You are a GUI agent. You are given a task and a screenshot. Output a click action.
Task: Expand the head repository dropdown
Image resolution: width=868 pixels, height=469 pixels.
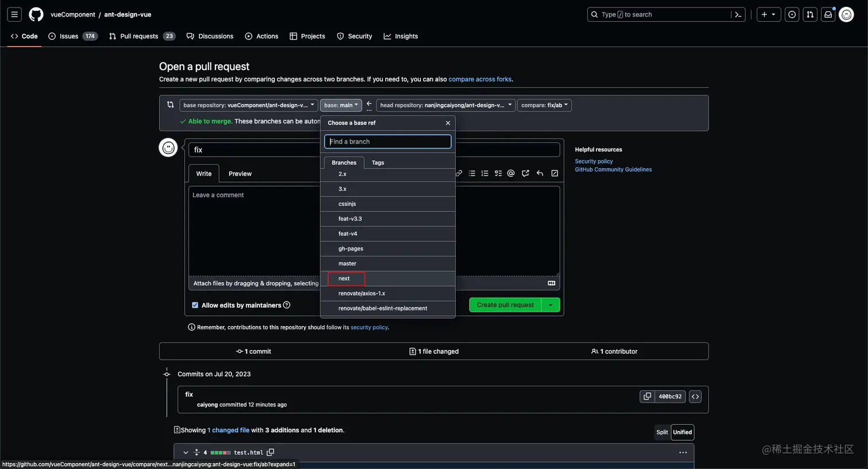pos(445,105)
